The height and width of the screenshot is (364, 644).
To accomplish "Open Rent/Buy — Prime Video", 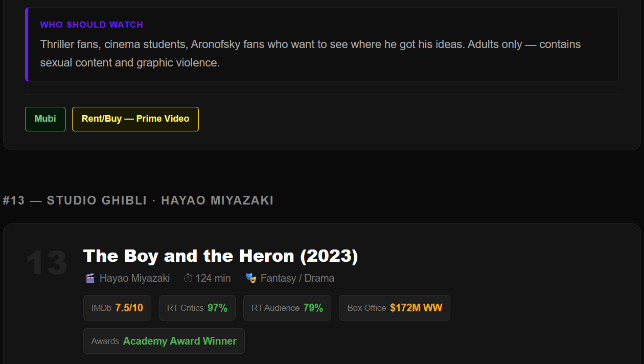I will [x=135, y=119].
